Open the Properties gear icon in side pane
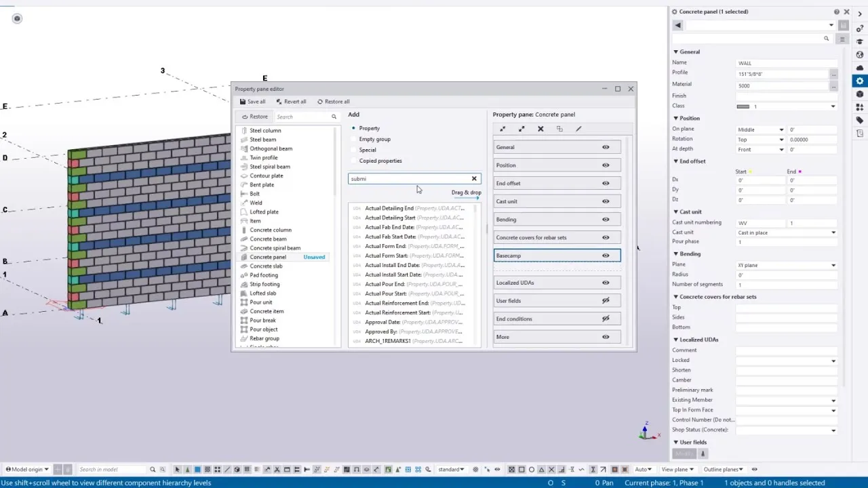Screen dimensions: 868x488 [x=860, y=81]
